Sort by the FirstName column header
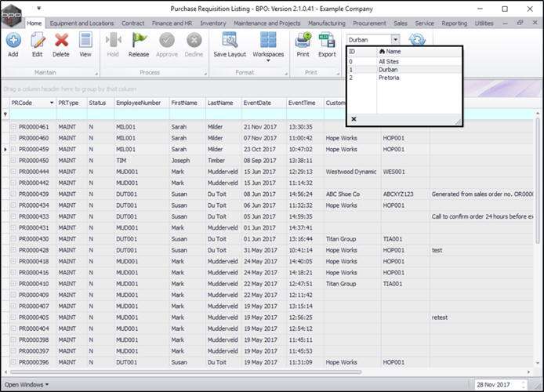Screen dimensions: 544x392 [x=187, y=103]
